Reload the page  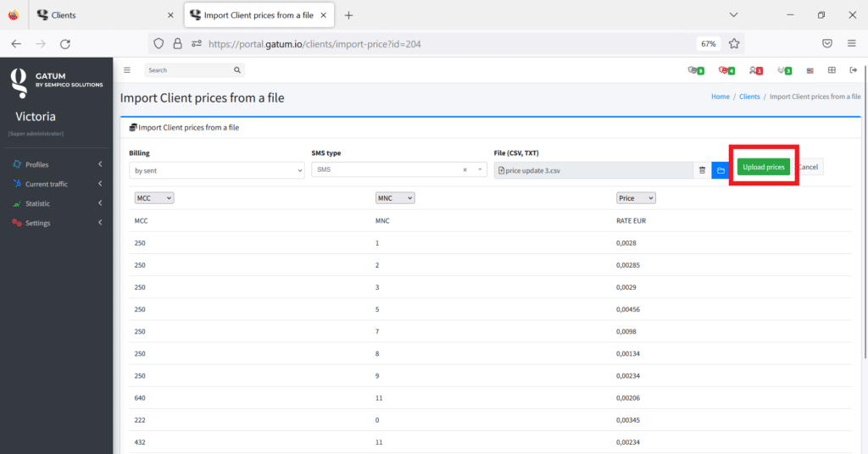coord(65,44)
